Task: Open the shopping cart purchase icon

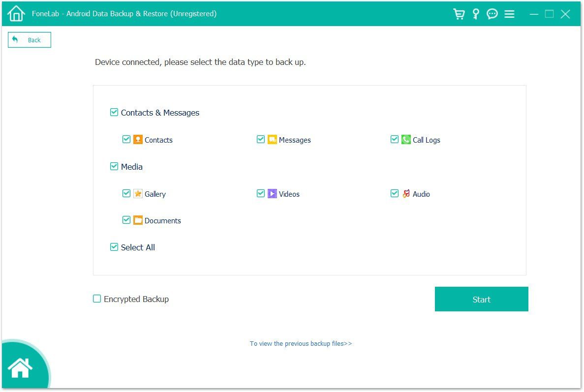Action: [459, 14]
